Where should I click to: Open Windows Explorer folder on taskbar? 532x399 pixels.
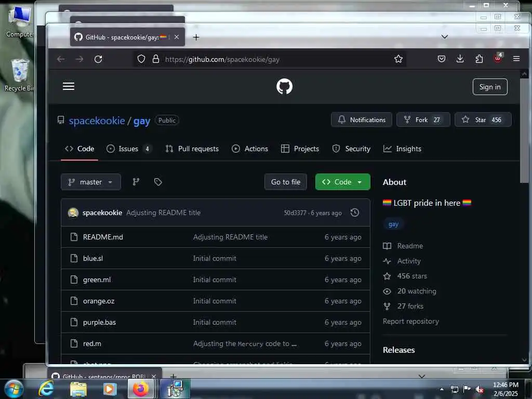click(x=78, y=389)
